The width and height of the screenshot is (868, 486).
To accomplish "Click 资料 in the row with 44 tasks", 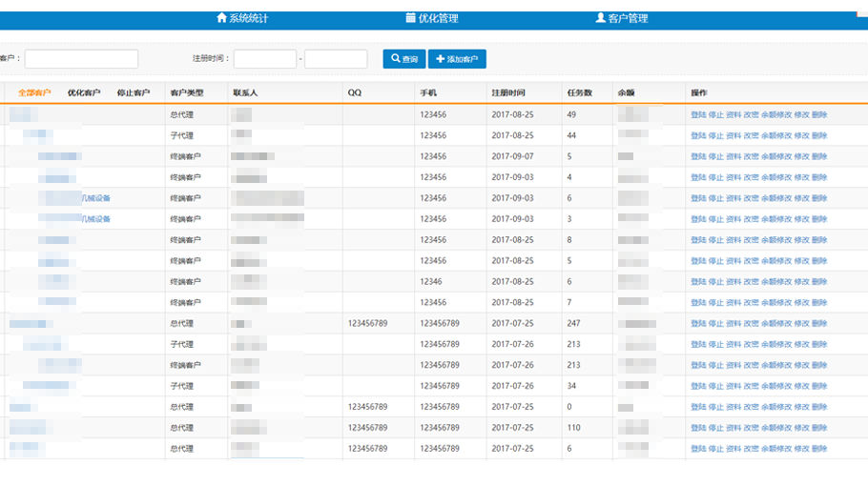I will point(733,136).
